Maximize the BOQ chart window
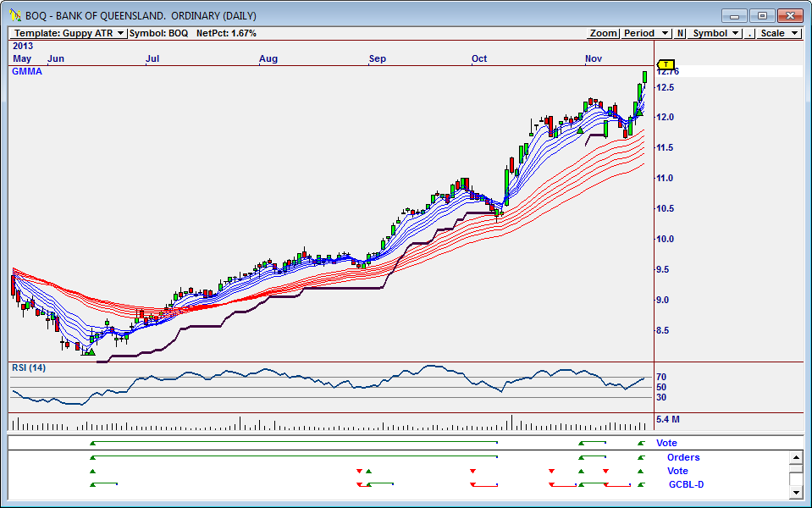The height and width of the screenshot is (508, 812). 762,16
